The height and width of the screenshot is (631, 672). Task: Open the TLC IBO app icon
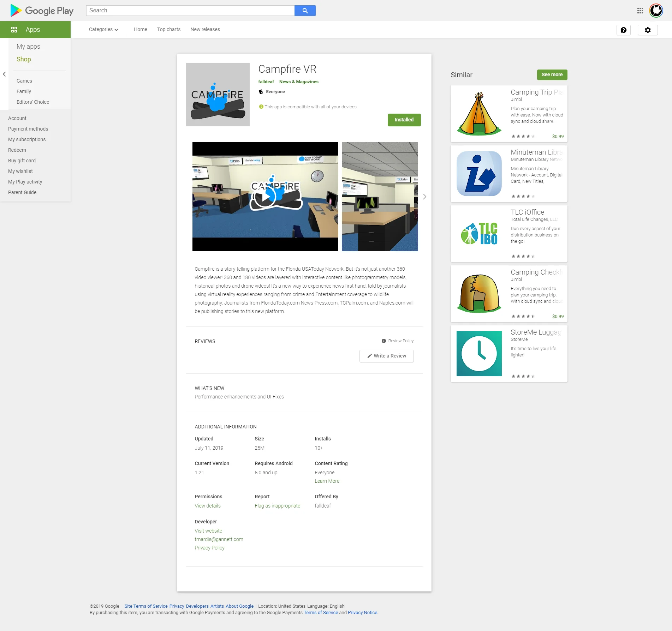point(479,234)
